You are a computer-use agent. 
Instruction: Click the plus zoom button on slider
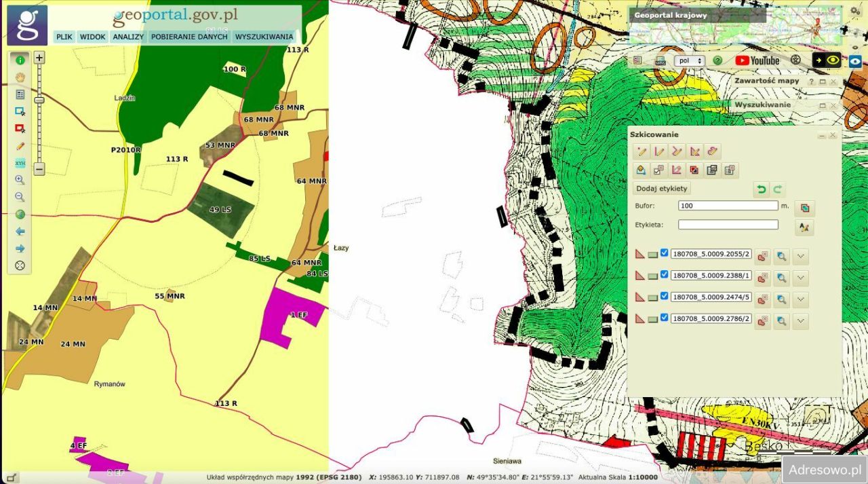[x=39, y=58]
